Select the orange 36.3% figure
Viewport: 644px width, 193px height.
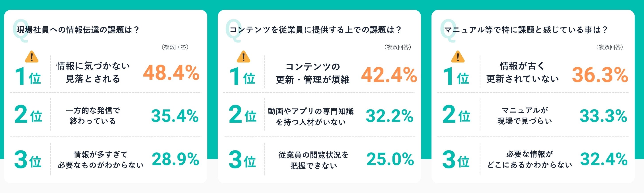[600, 75]
